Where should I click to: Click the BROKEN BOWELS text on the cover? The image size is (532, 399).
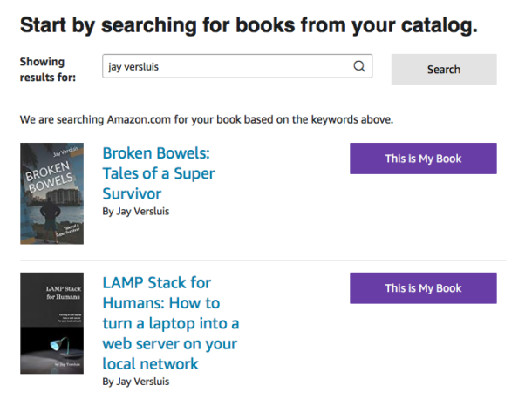pos(49,176)
